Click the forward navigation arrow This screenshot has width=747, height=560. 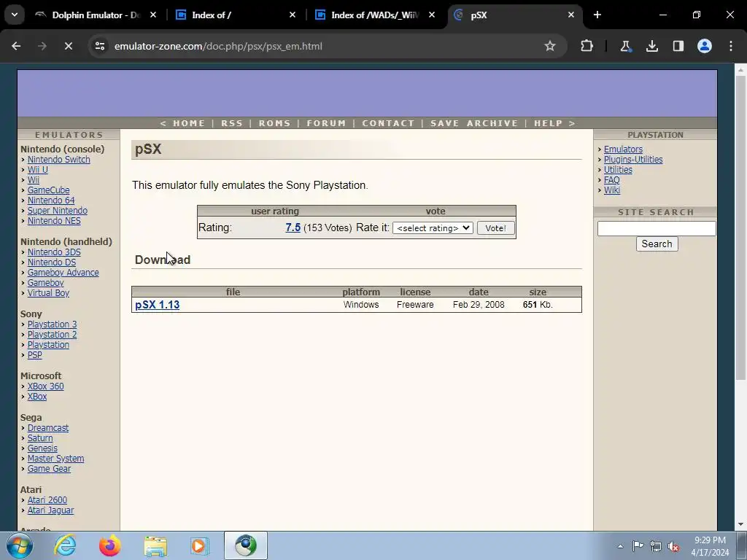coord(42,46)
